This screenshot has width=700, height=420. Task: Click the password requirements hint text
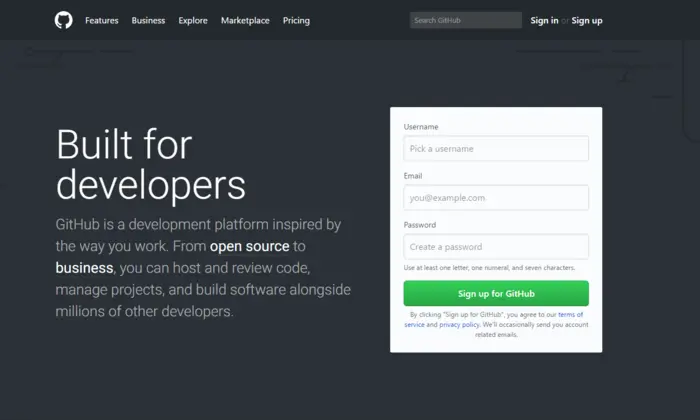click(x=489, y=268)
